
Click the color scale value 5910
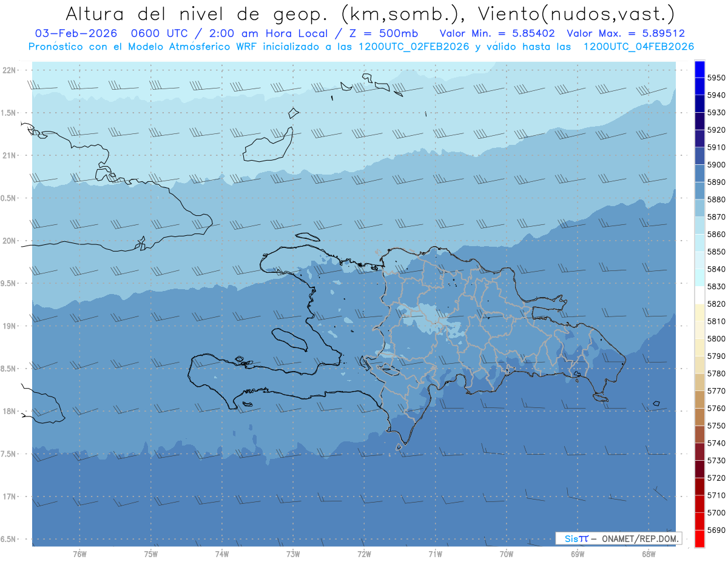[716, 147]
